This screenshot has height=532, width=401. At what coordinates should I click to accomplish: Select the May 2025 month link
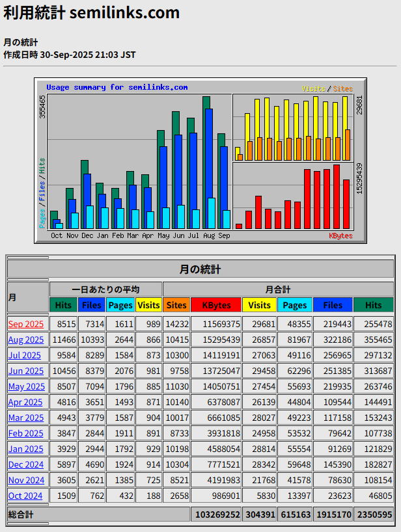click(26, 386)
